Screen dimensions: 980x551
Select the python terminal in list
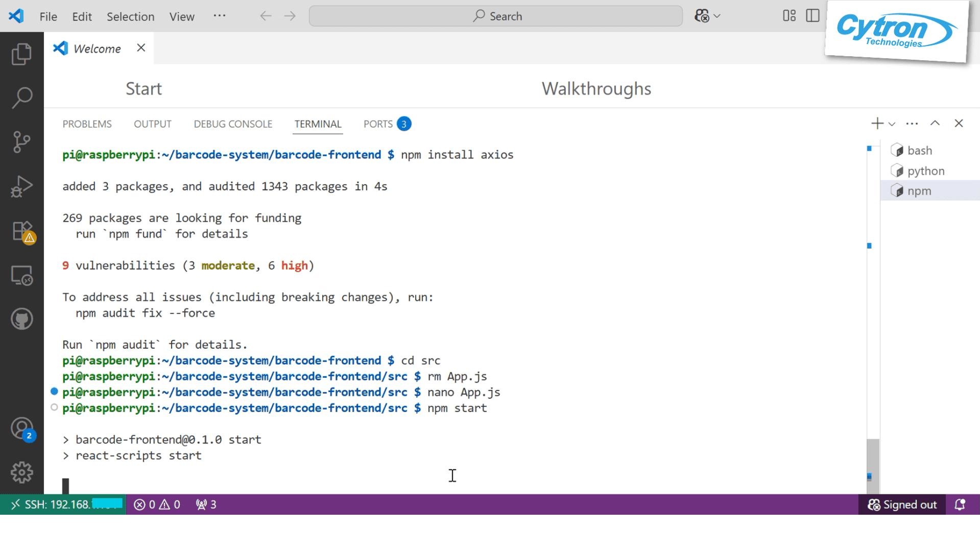(x=925, y=171)
